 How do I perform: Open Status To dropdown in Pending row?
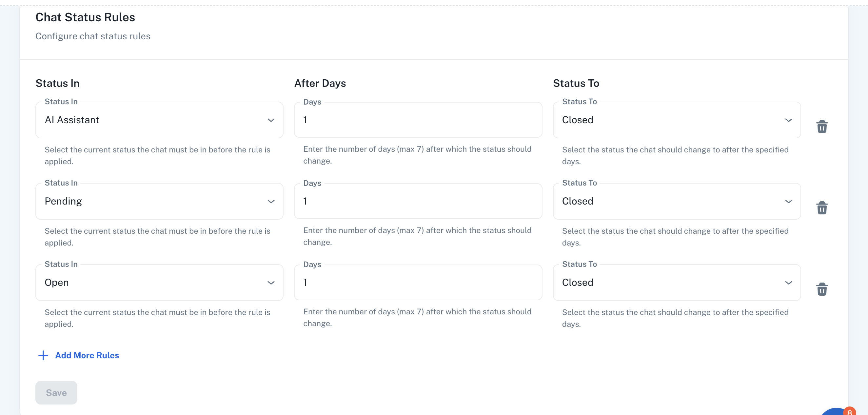point(677,202)
